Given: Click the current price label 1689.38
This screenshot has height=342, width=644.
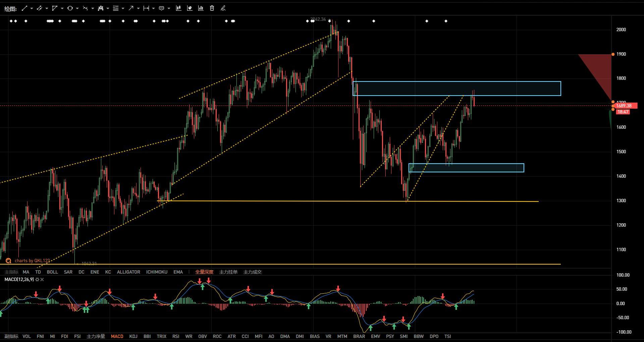Looking at the screenshot, I should point(624,106).
